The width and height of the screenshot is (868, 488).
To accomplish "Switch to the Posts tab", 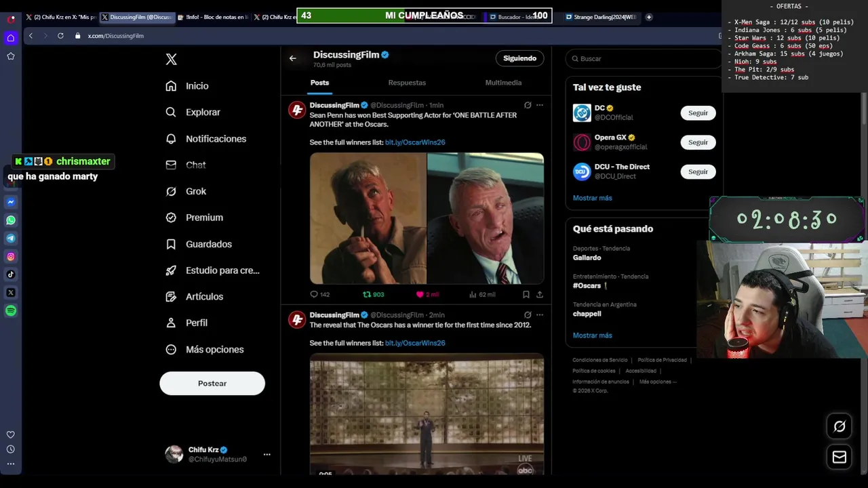I will click(x=320, y=83).
